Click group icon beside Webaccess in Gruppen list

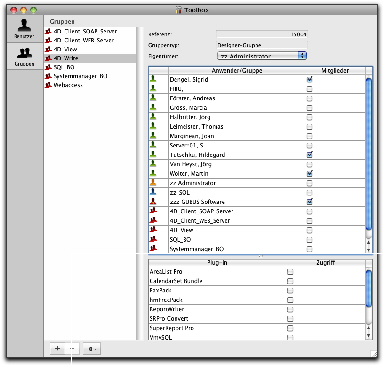[x=48, y=85]
